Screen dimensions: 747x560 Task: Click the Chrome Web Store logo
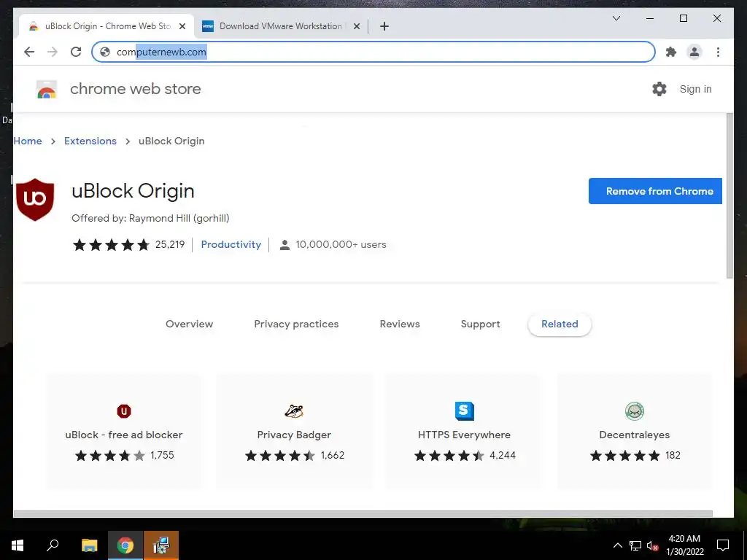coord(47,89)
